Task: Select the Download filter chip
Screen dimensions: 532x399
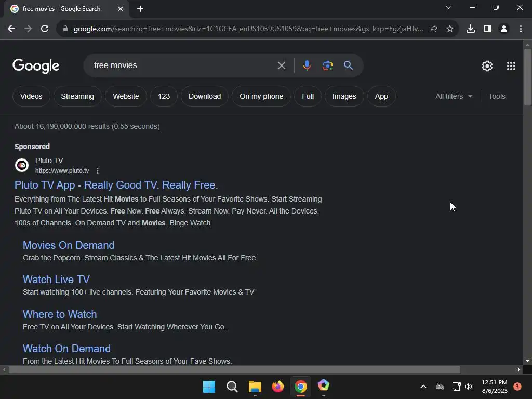Action: click(205, 96)
